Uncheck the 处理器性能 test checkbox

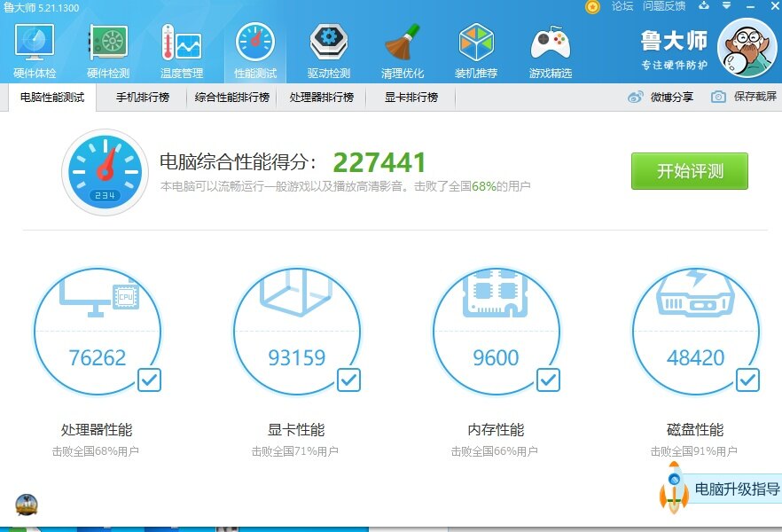coord(150,380)
